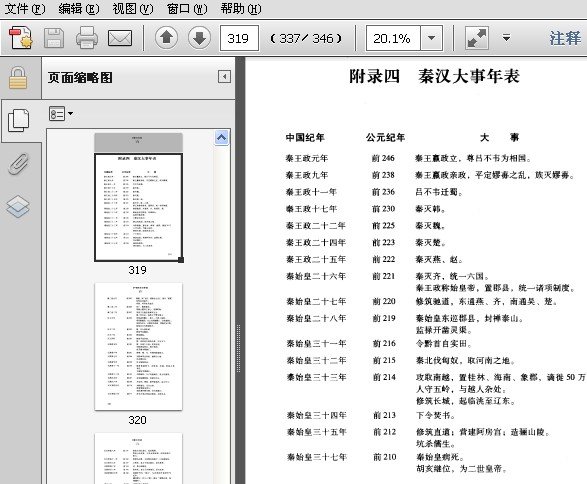Click the 秦王政九年 row text
The image size is (587, 484).
click(307, 175)
